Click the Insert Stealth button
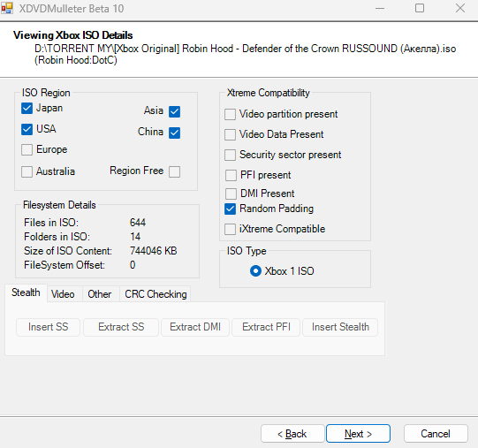This screenshot has height=448, width=478. (340, 327)
